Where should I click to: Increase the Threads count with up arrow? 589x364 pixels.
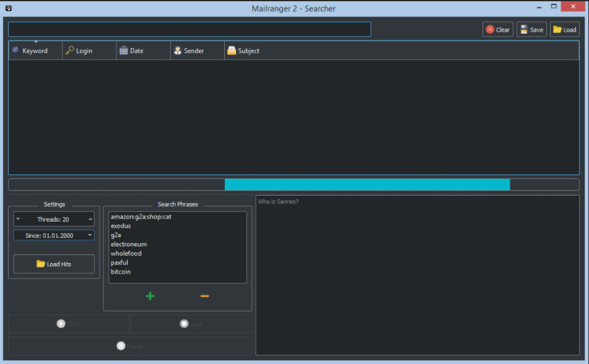tap(90, 219)
